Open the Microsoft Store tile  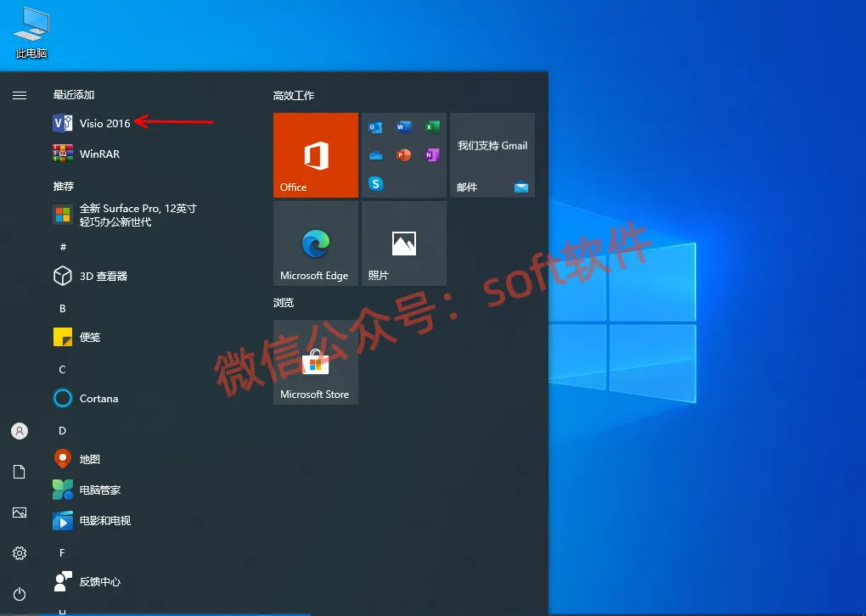coord(315,362)
